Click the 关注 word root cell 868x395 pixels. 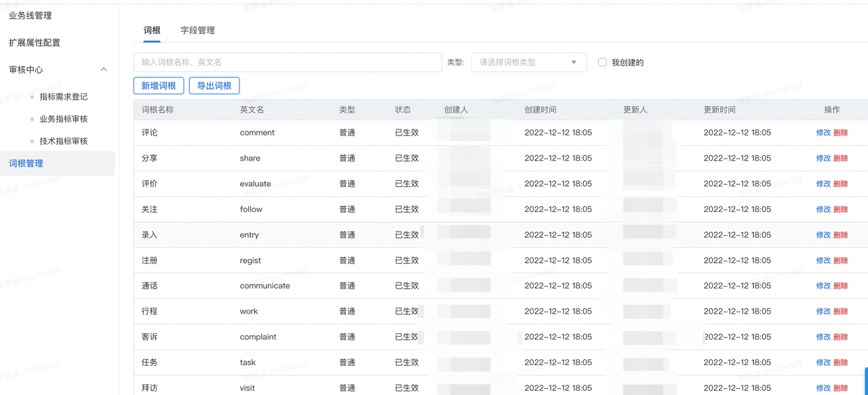pos(149,209)
